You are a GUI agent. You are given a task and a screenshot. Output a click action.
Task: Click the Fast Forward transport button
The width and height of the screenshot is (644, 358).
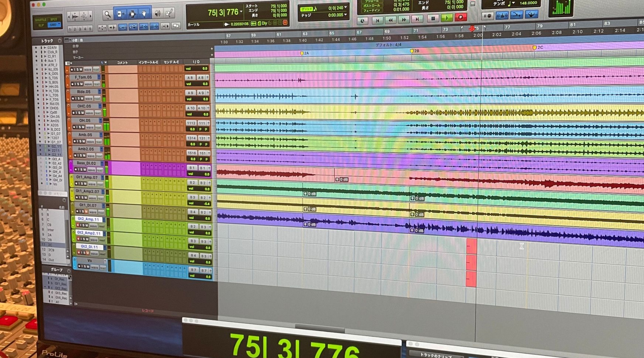[x=404, y=20]
